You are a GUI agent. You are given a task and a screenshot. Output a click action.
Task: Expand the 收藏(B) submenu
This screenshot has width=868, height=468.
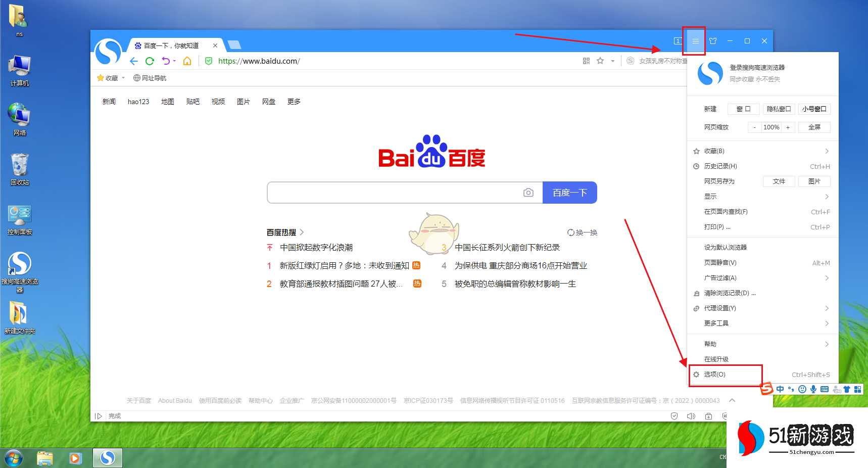(x=714, y=151)
